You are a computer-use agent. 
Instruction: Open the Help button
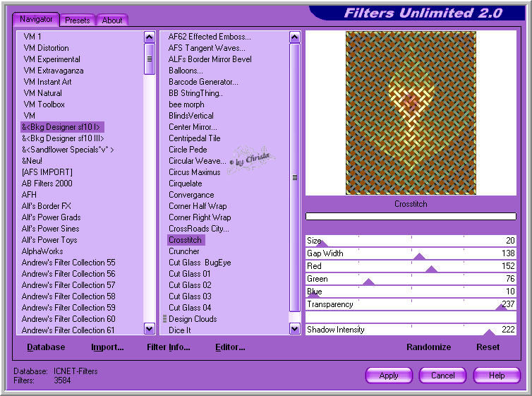pyautogui.click(x=497, y=376)
